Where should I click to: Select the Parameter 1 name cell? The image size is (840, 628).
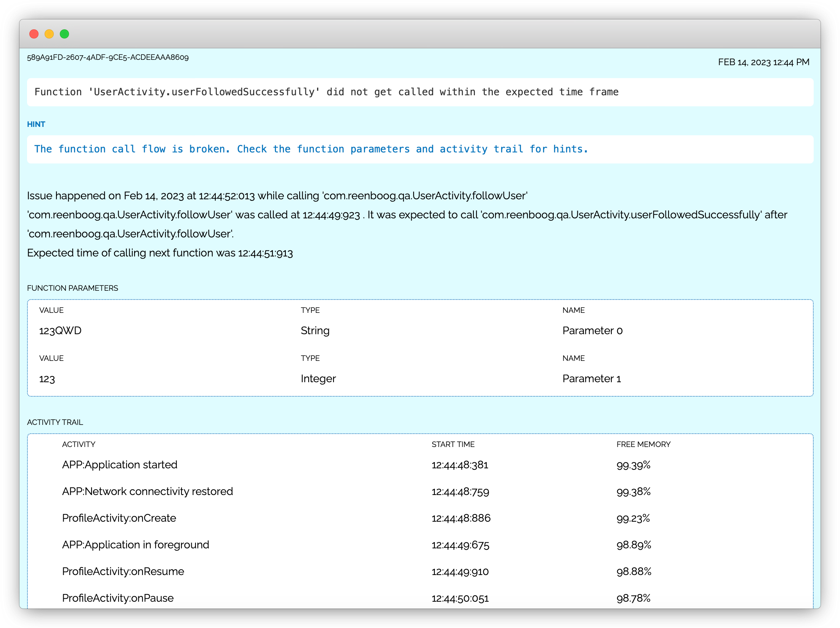(x=592, y=378)
